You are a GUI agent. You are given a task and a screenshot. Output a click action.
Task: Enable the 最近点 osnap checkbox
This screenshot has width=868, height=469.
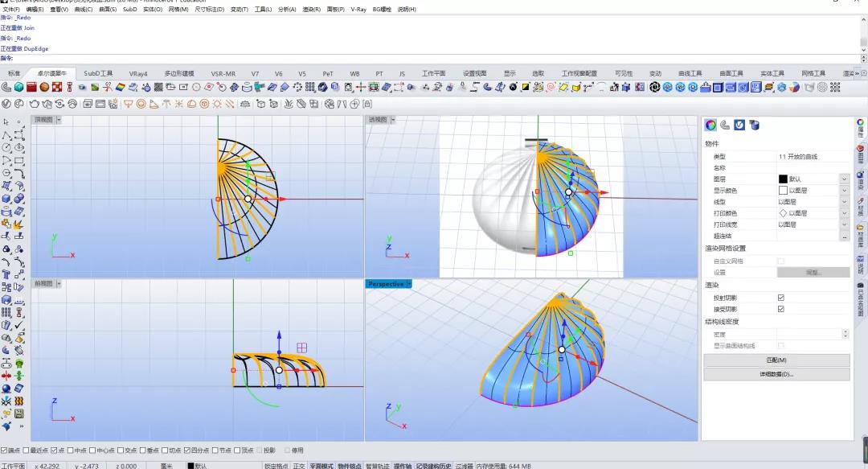click(26, 450)
